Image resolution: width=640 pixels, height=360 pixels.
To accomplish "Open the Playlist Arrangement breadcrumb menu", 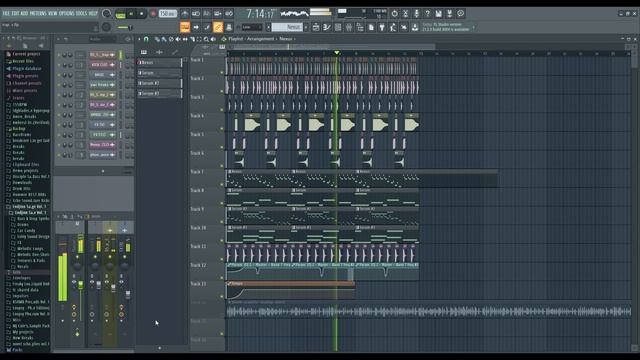I will coord(260,39).
